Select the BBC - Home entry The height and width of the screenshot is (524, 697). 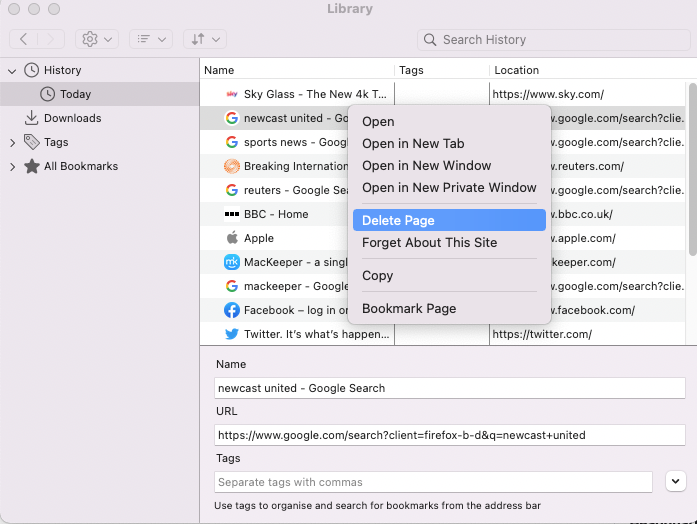click(x=274, y=214)
